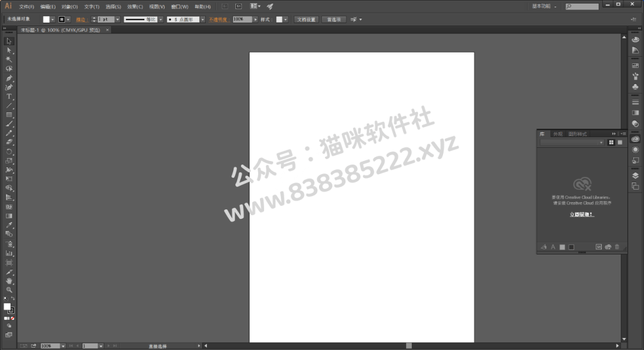Screen dimensions: 644x350
Task: Open the Layers panel icon
Action: 636,176
